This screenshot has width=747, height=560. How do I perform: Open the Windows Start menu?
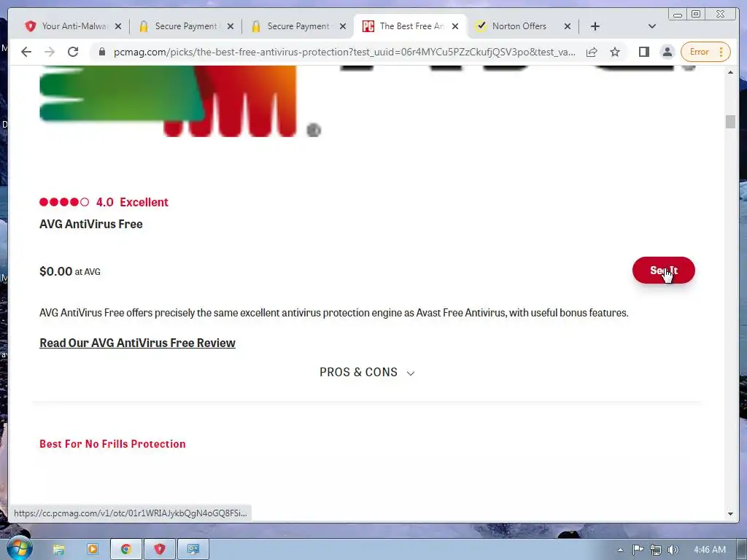tap(19, 548)
